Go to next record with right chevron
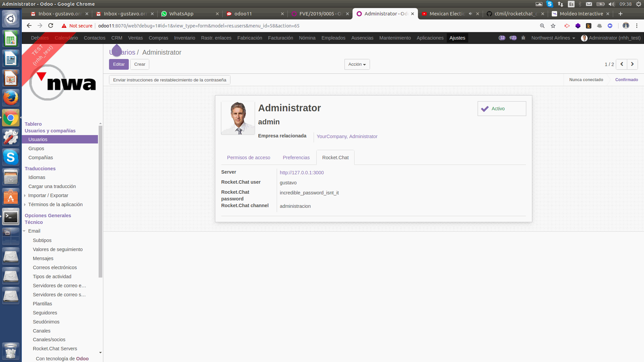The height and width of the screenshot is (362, 644). pos(632,64)
